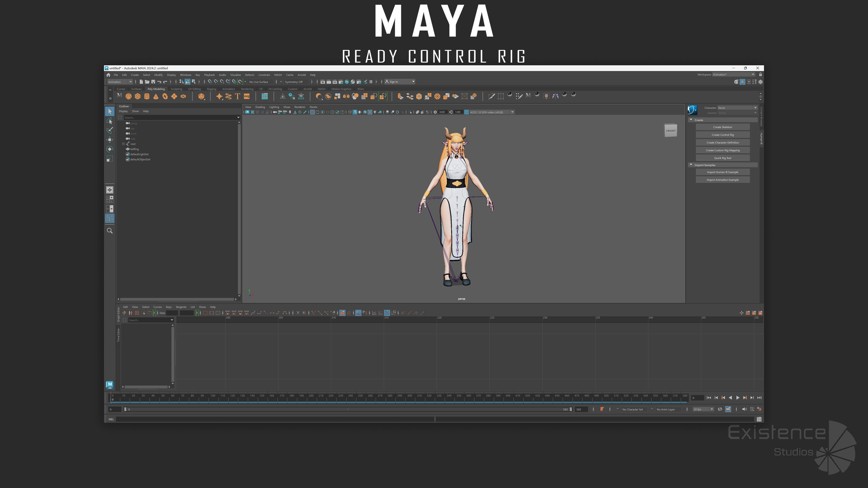
Task: Open the Deform menu
Action: coord(249,75)
